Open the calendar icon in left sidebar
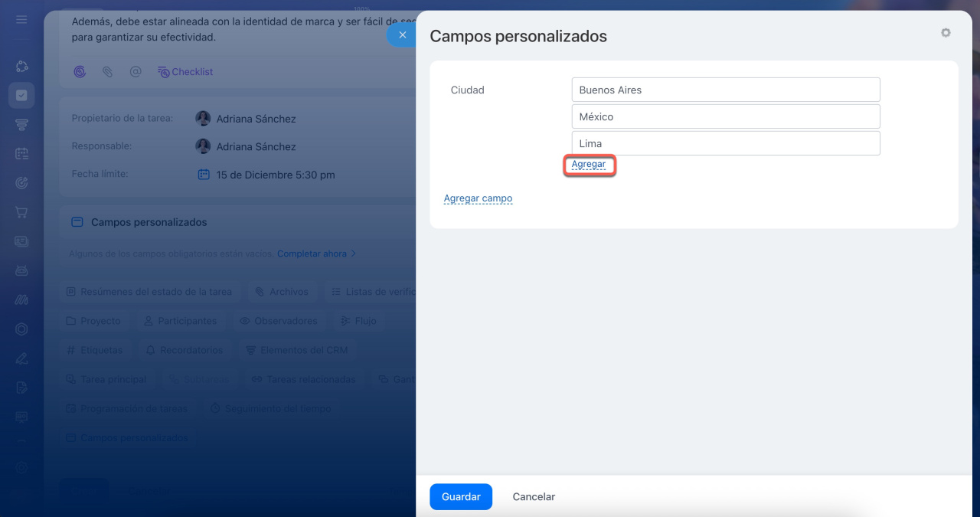Image resolution: width=980 pixels, height=517 pixels. pyautogui.click(x=21, y=154)
